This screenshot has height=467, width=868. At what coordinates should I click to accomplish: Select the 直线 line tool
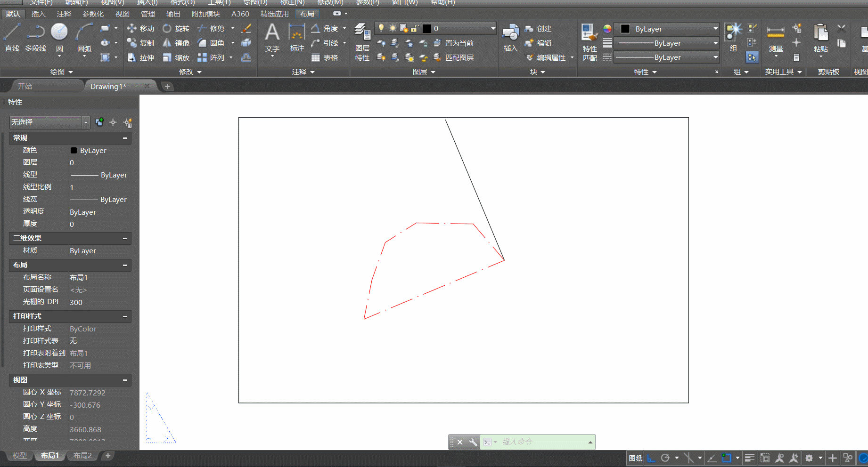[x=12, y=37]
